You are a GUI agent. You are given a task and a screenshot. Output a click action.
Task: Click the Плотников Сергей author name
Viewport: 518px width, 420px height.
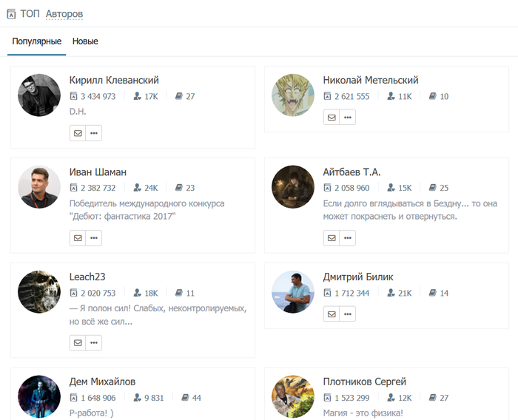point(364,382)
